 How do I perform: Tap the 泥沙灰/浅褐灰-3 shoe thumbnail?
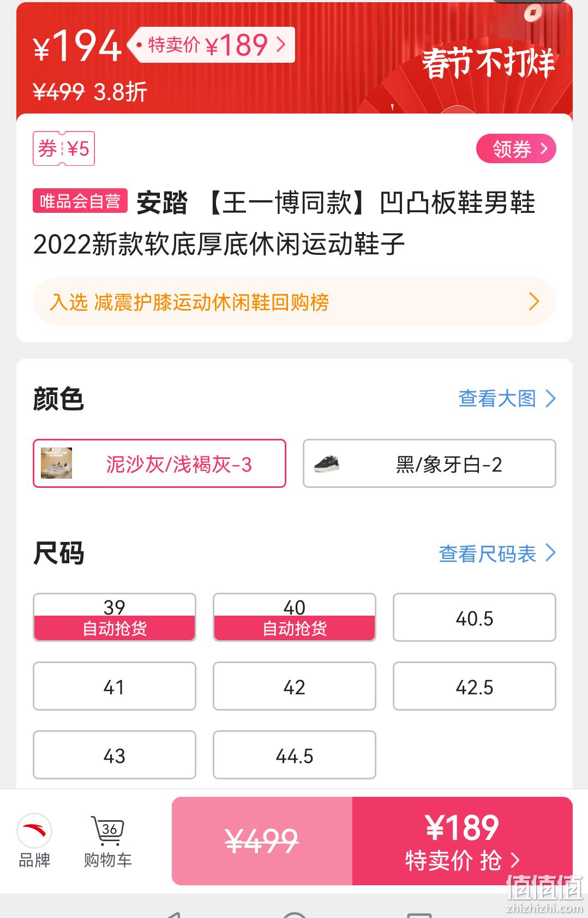point(56,463)
